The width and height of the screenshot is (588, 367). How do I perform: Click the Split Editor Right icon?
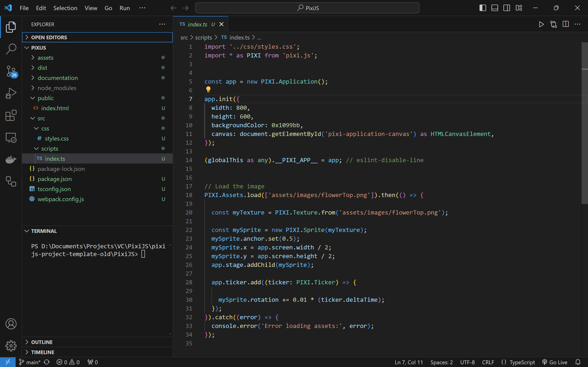(x=565, y=24)
